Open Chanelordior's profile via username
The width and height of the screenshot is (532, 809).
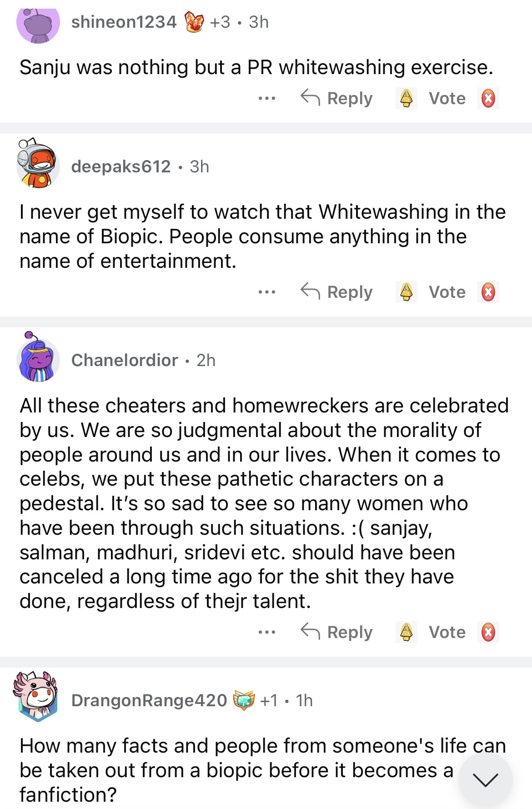tap(125, 360)
